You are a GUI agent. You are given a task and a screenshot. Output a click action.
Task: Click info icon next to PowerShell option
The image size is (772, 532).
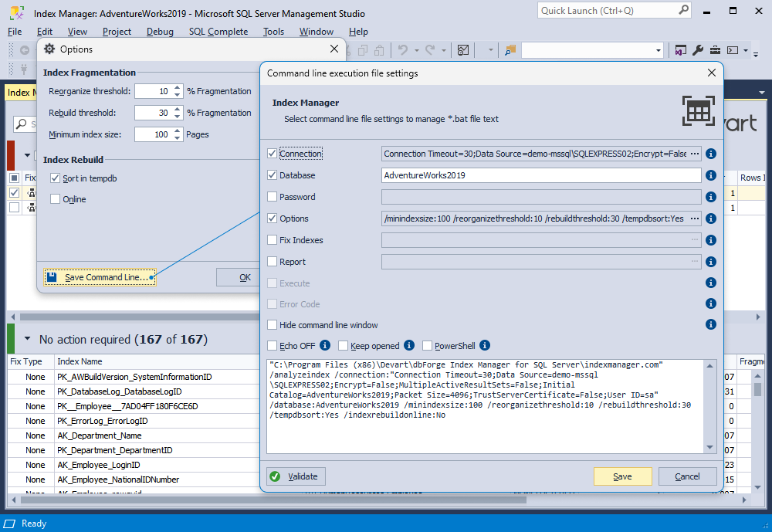485,345
